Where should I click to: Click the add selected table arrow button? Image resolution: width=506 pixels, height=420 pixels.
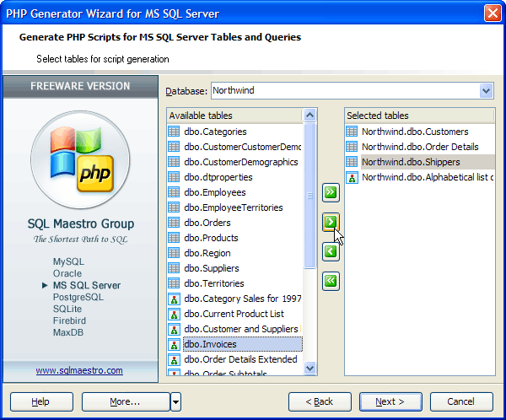pyautogui.click(x=331, y=222)
